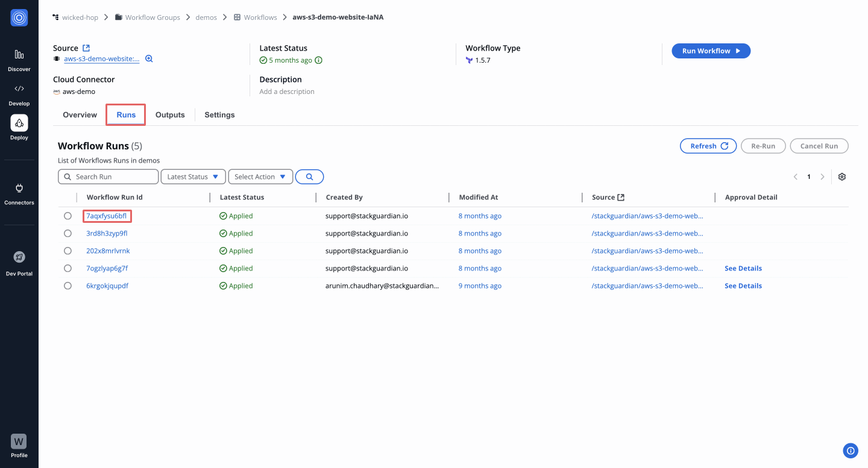Click Applied status of run 3rd8h3zyp9fl
The width and height of the screenshot is (868, 468).
pyautogui.click(x=236, y=233)
